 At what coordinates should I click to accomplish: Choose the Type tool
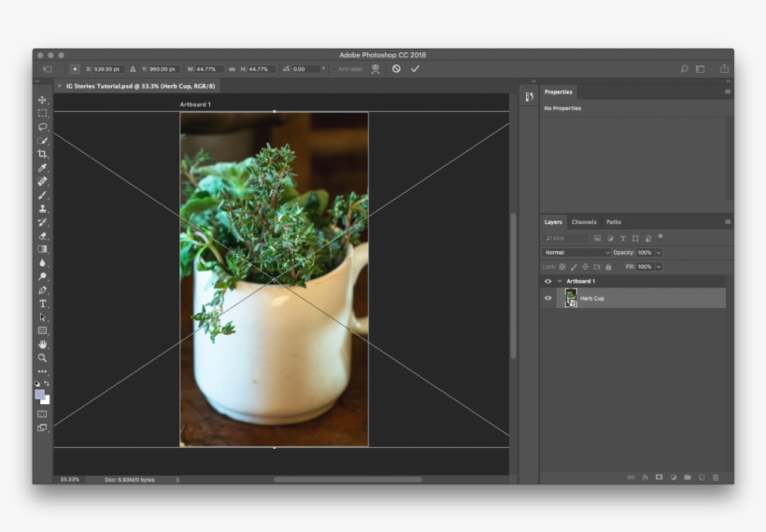pos(42,303)
